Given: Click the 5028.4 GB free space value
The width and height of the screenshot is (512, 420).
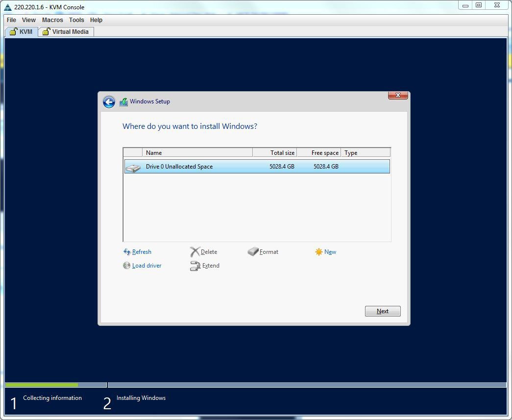Looking at the screenshot, I should tap(326, 167).
